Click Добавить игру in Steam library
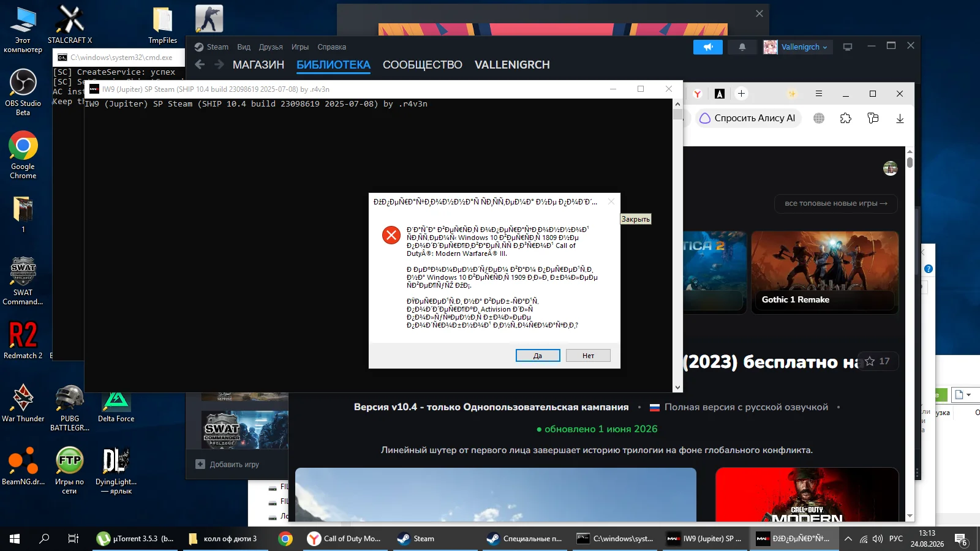The height and width of the screenshot is (551, 980). click(x=228, y=465)
